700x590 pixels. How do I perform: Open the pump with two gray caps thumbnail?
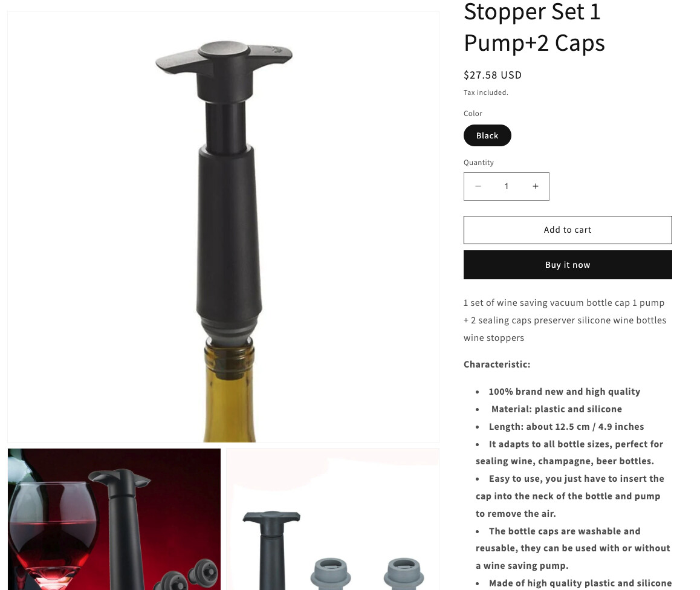[x=332, y=519]
